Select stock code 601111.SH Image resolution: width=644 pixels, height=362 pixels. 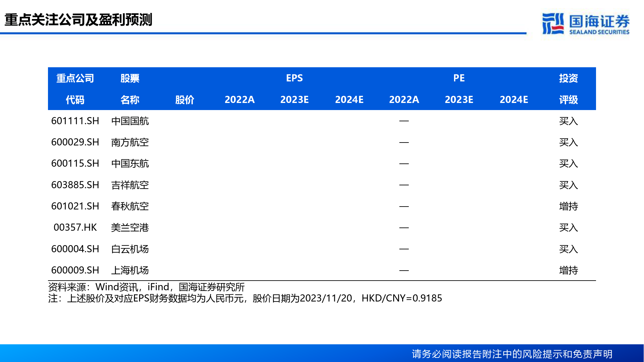coord(75,121)
